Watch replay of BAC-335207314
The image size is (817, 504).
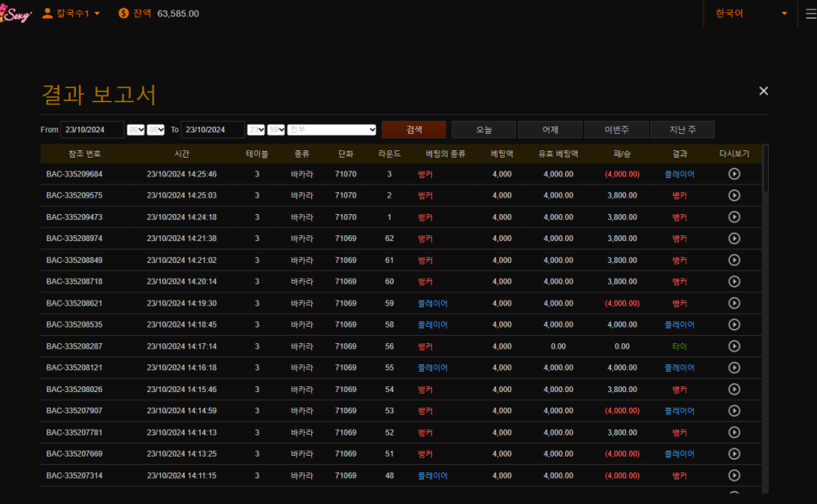click(734, 475)
